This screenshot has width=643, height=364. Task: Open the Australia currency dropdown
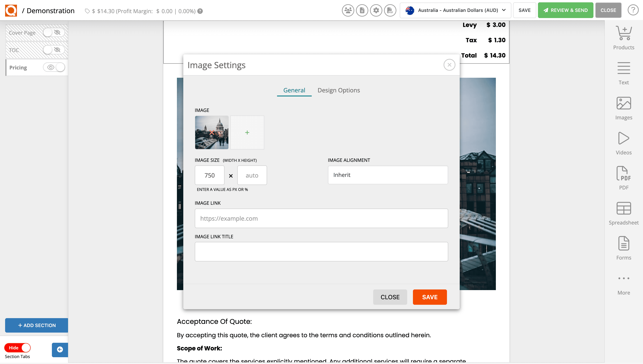(455, 10)
